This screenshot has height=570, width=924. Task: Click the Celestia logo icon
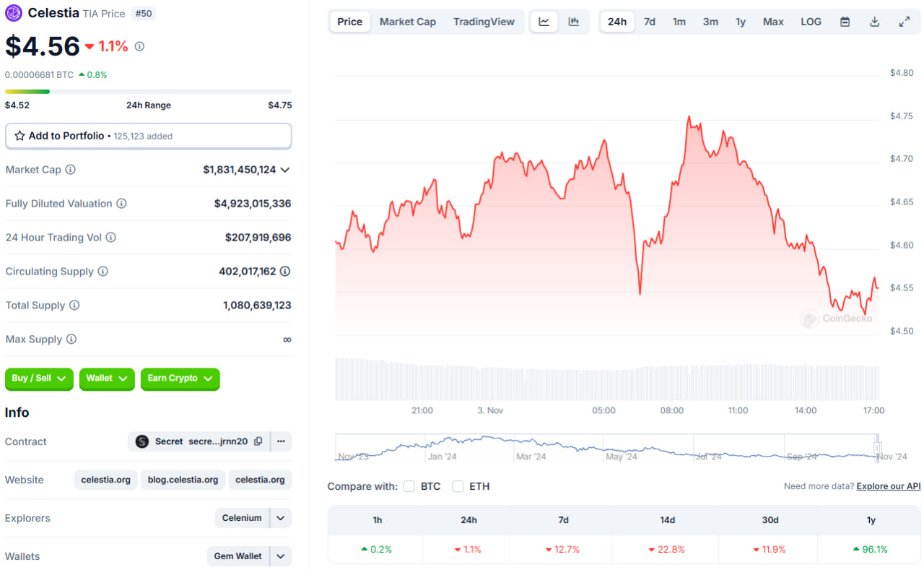pyautogui.click(x=14, y=13)
